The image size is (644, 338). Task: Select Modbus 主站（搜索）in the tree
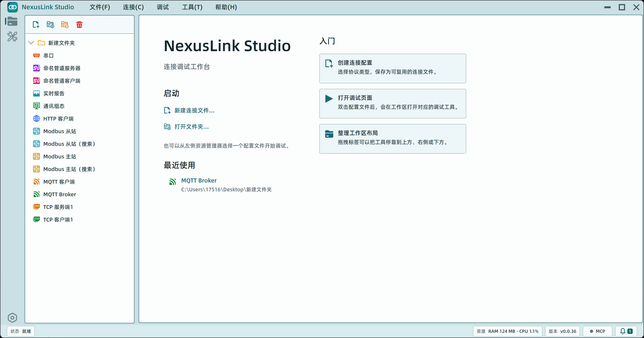coord(80,169)
